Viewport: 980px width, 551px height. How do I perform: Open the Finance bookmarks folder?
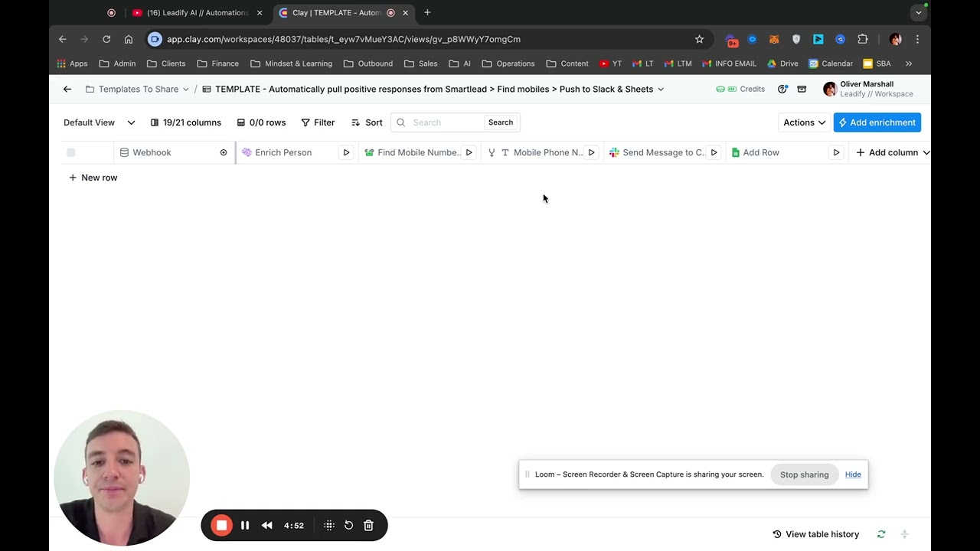click(x=218, y=64)
